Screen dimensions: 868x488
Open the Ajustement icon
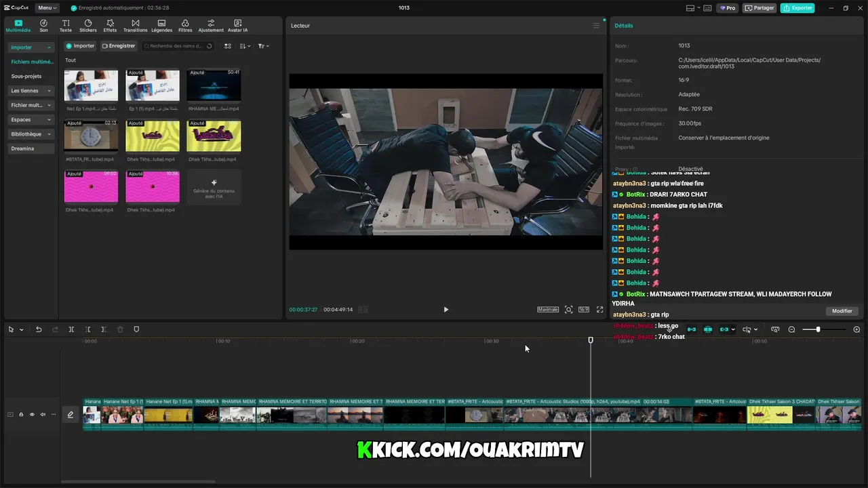click(211, 26)
